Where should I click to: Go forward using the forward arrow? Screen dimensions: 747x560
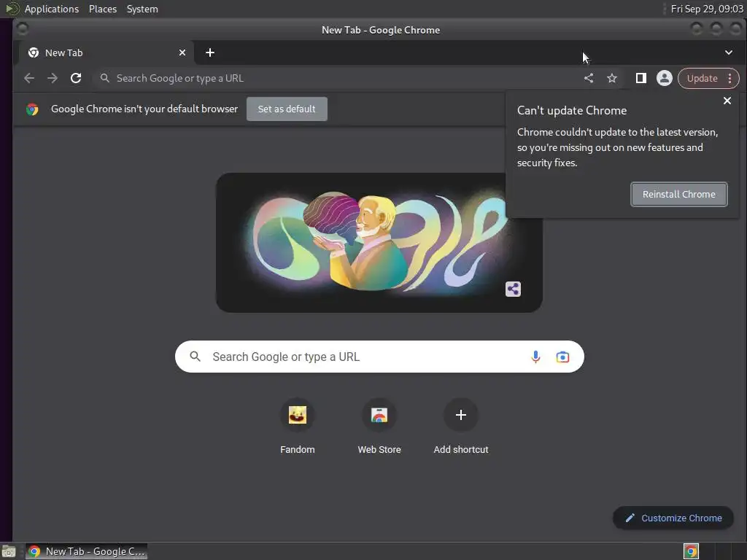53,78
